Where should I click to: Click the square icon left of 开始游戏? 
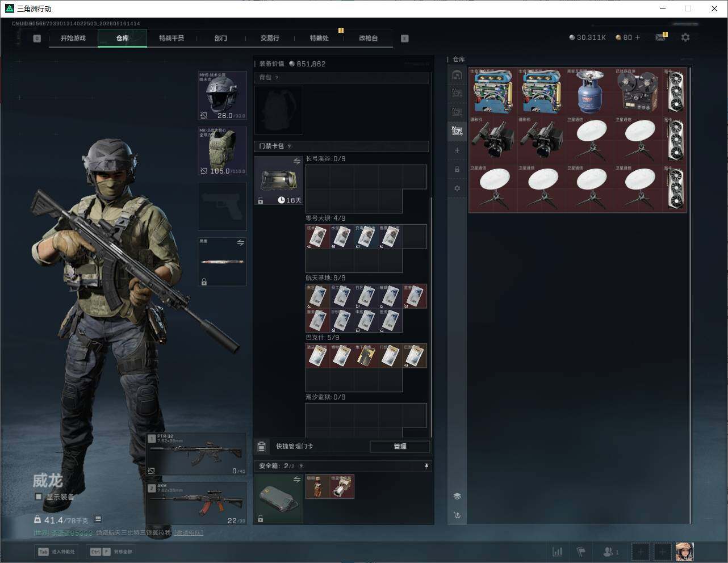37,39
